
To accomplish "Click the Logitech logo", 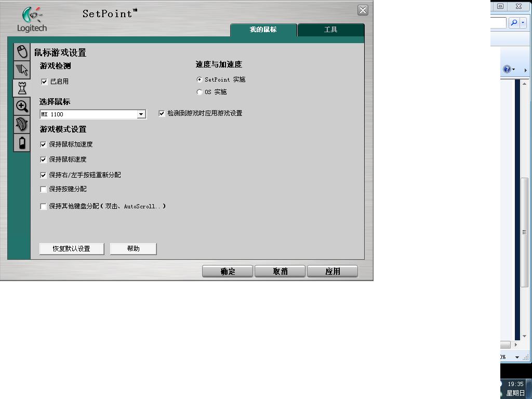I will tap(31, 18).
